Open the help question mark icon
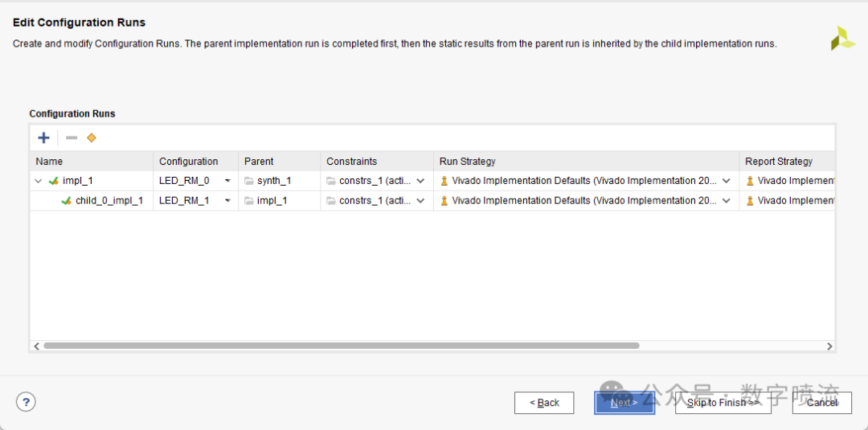Screen dimensions: 868x430 click(26, 402)
